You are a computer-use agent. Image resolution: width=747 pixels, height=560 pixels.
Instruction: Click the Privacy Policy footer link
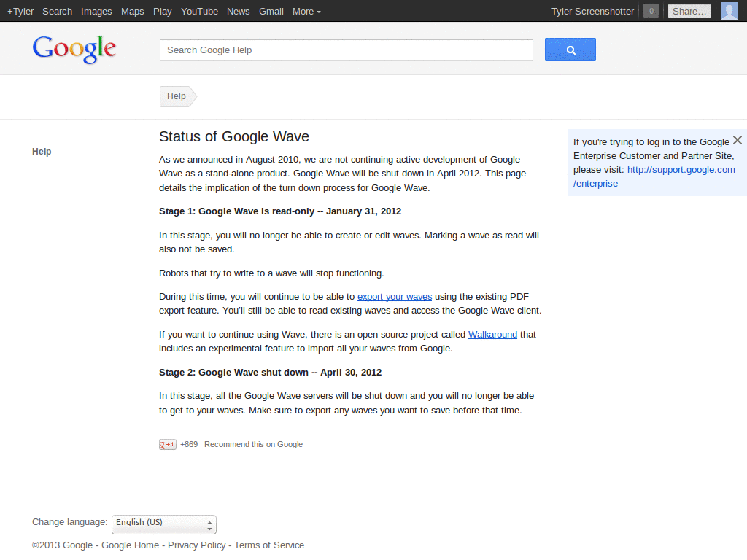coord(196,545)
